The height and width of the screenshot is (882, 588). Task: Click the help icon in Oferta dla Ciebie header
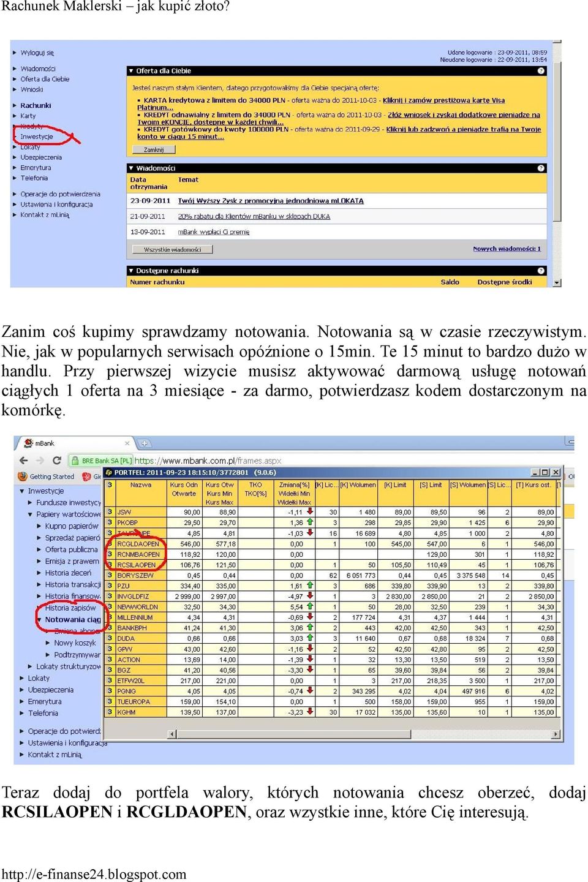click(x=541, y=71)
